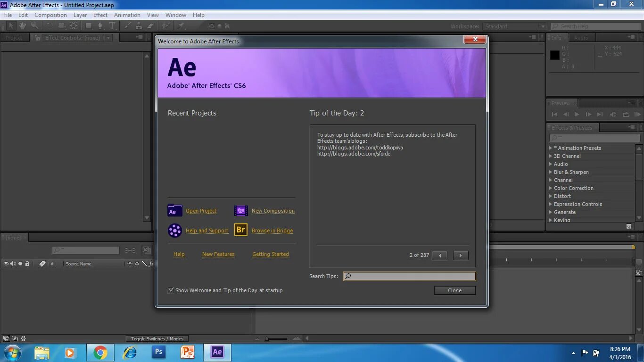Select the Unified Camera tool
The width and height of the screenshot is (644, 362).
click(62, 26)
